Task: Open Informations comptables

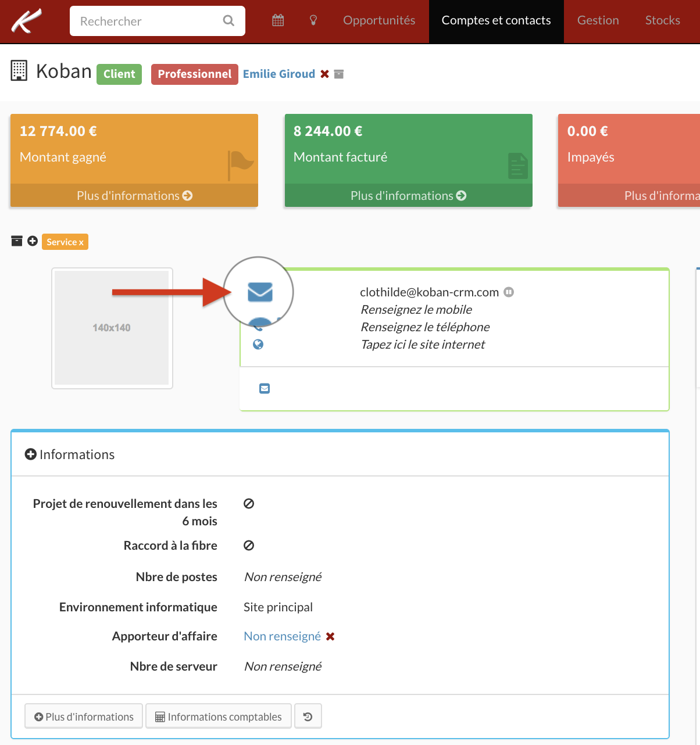Action: click(219, 717)
